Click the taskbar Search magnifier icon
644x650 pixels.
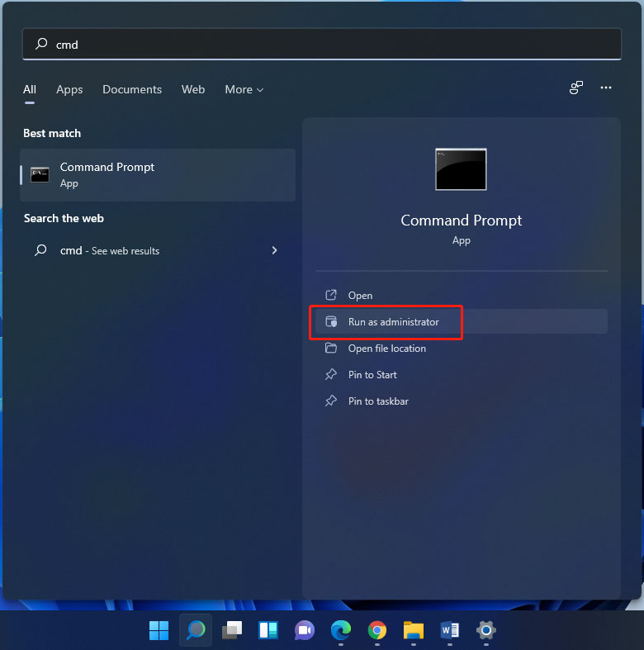click(x=196, y=631)
